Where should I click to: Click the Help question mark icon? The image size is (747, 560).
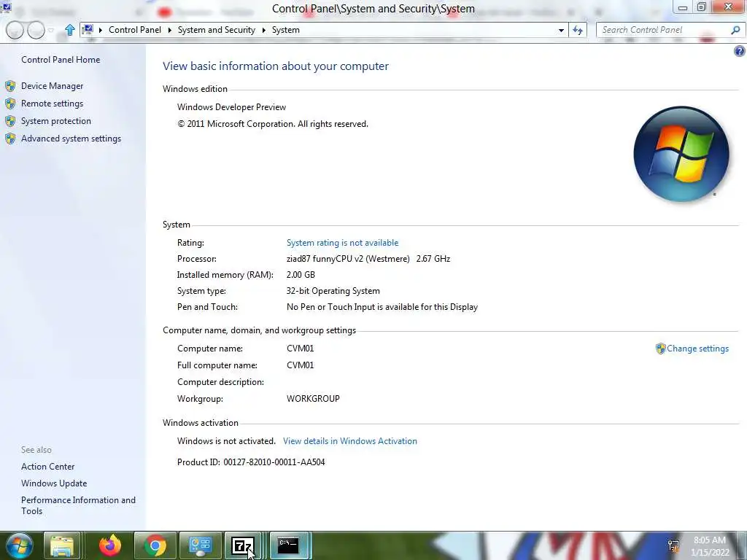tap(740, 51)
